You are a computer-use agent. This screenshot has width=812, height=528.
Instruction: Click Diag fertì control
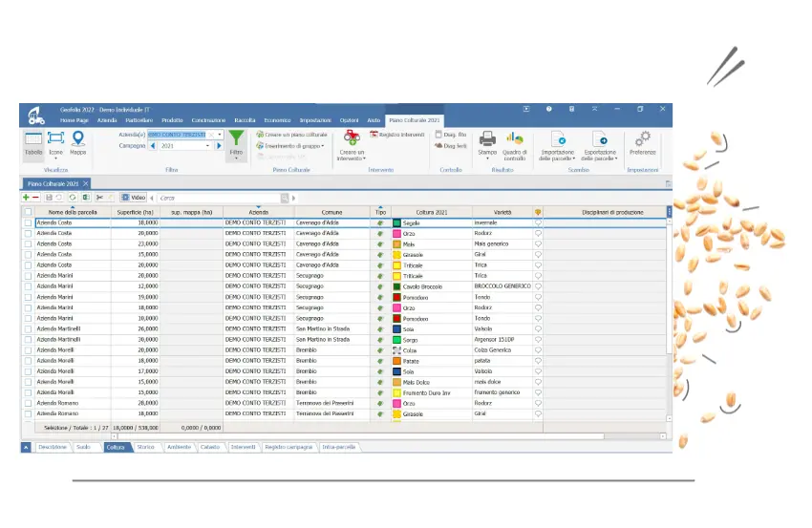tap(451, 146)
